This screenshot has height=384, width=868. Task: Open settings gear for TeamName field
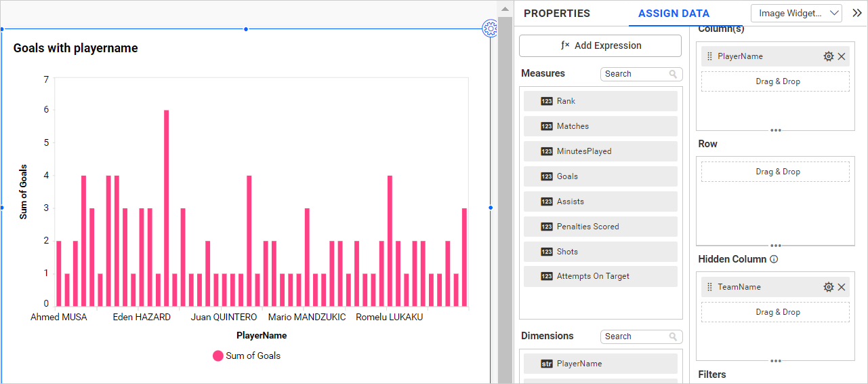coord(828,287)
